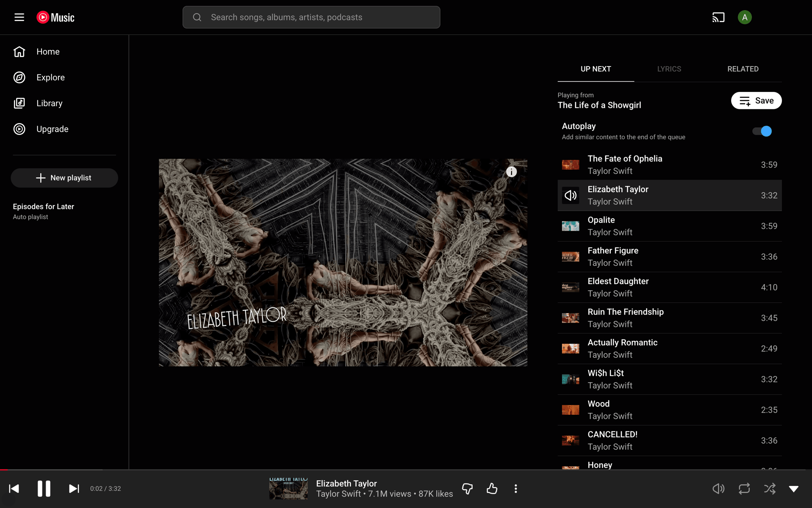Screen dimensions: 812x508
Task: Click the Home sidebar icon
Action: [19, 52]
